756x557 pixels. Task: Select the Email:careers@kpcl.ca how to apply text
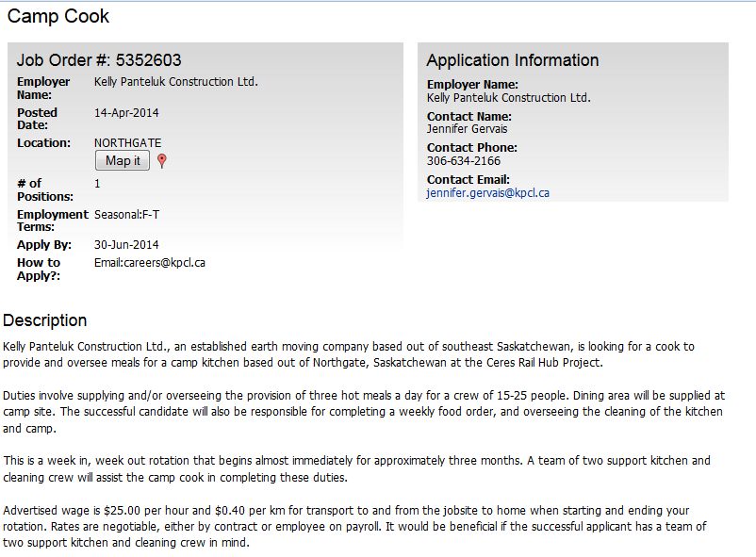[150, 263]
